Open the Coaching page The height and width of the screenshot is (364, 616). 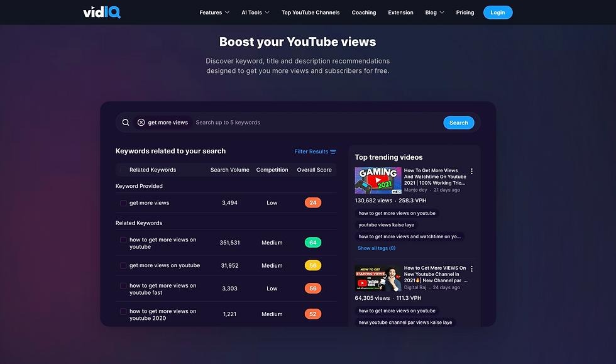[x=364, y=13]
